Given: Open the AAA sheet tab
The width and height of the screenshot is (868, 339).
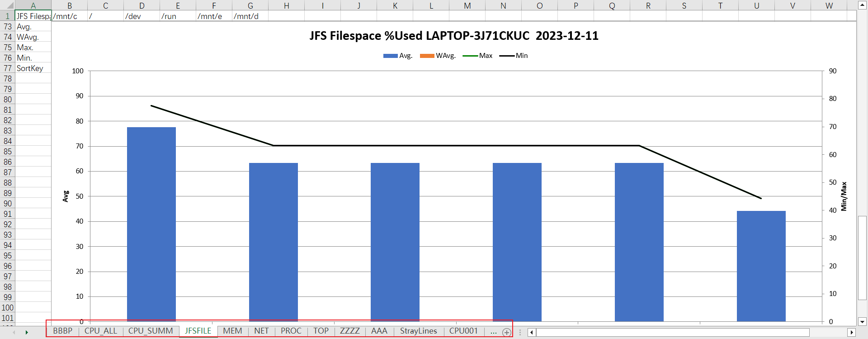Looking at the screenshot, I should click(379, 331).
